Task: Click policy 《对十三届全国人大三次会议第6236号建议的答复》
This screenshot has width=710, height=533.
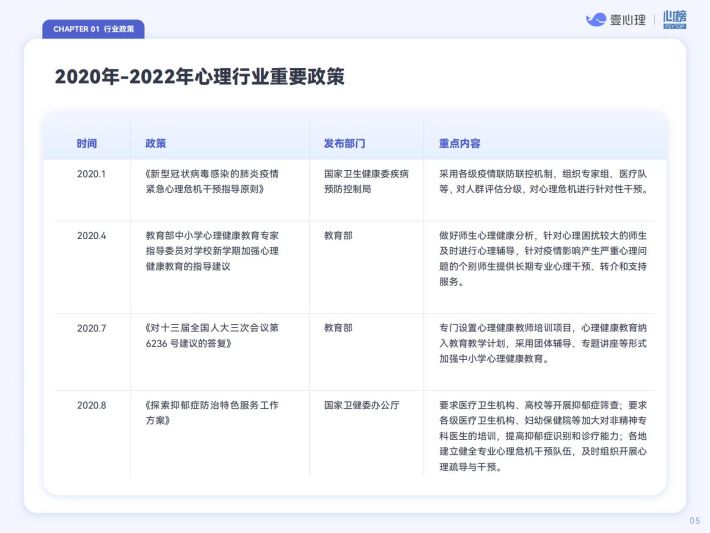Action: pos(211,336)
